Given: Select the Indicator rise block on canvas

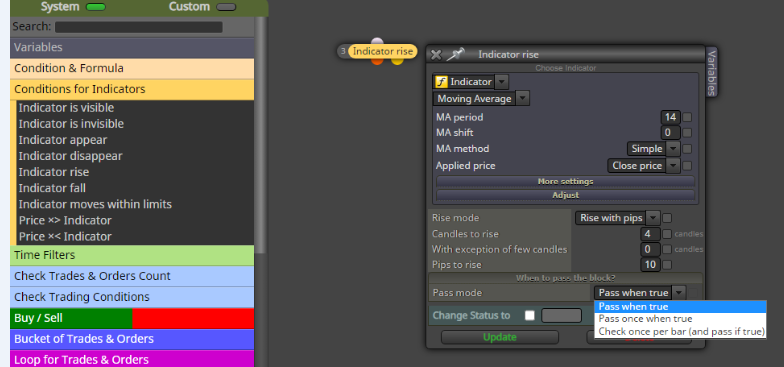Looking at the screenshot, I should tap(383, 51).
